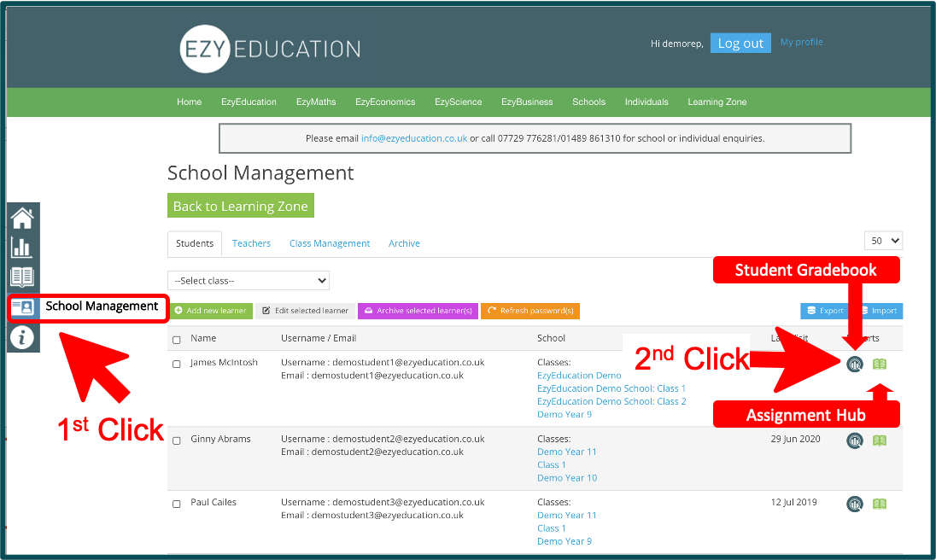
Task: Click the School column header
Action: [x=551, y=338]
